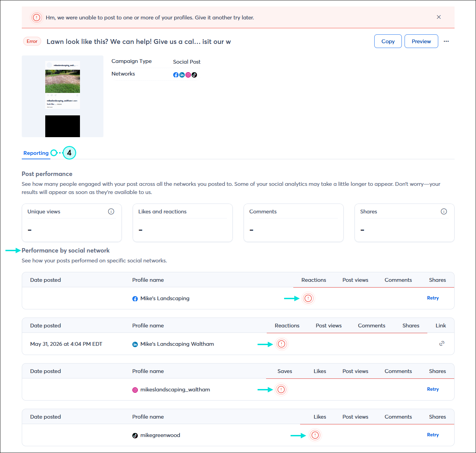Viewport: 476px width, 453px height.
Task: Click the TikTok network icon
Action: [x=194, y=75]
